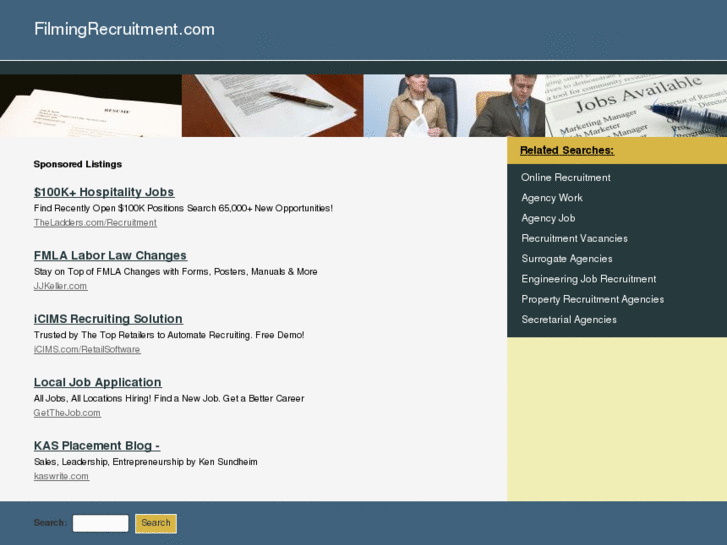Click the resume paper banner image
The height and width of the screenshot is (545, 727).
click(91, 106)
